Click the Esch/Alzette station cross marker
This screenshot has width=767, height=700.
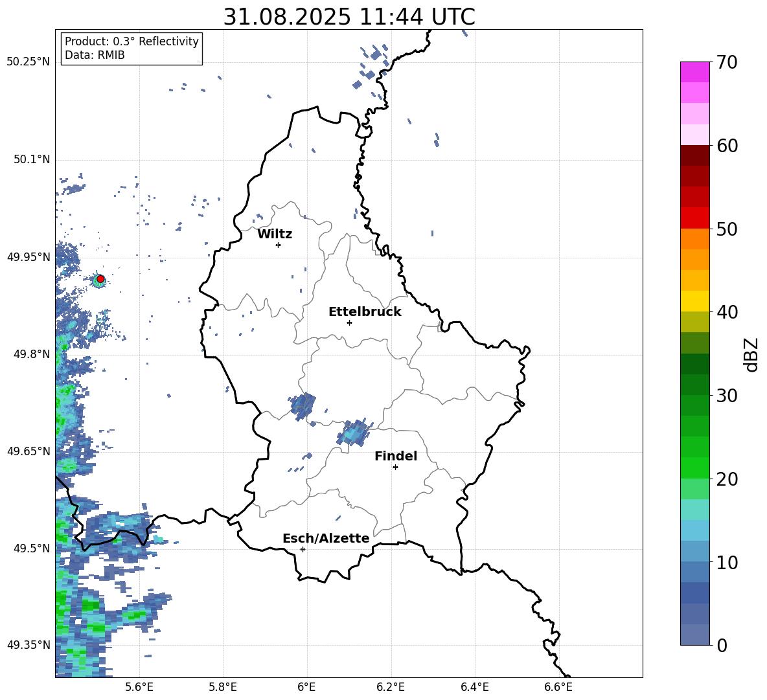click(x=303, y=549)
